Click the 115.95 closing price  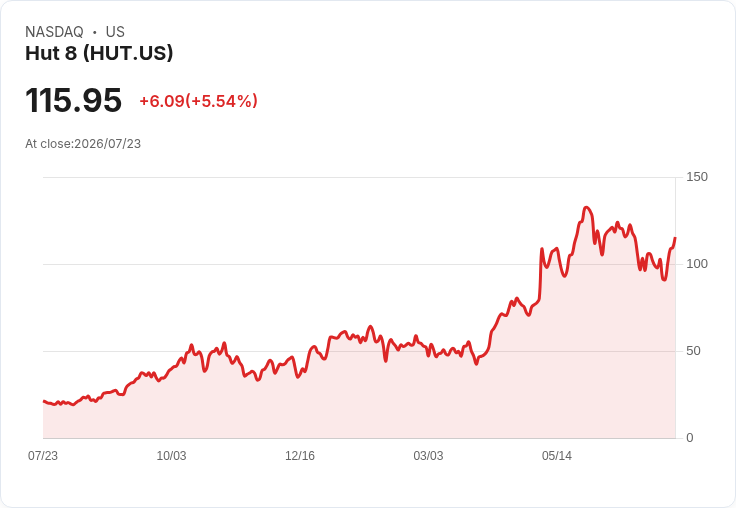pyautogui.click(x=74, y=100)
